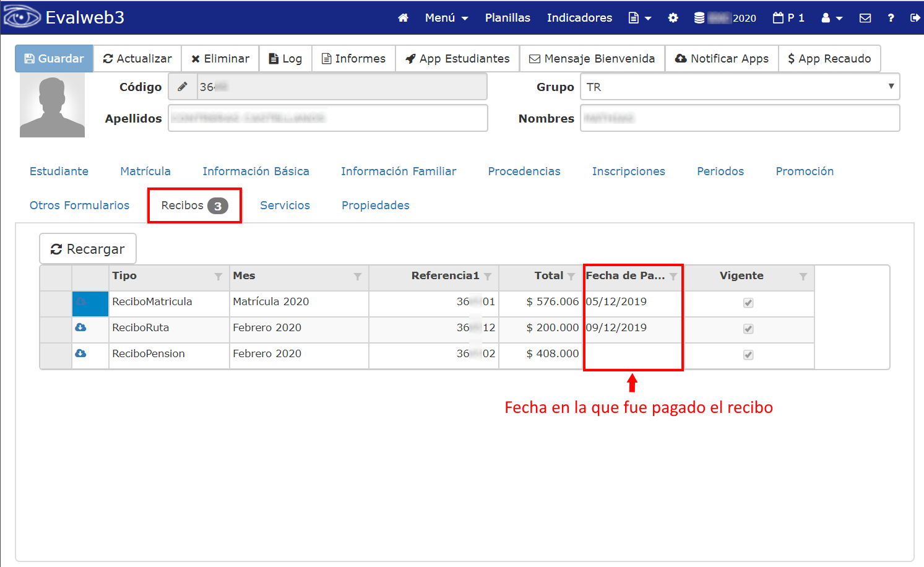Open filter on Vigente column
This screenshot has height=567, width=924.
(803, 277)
